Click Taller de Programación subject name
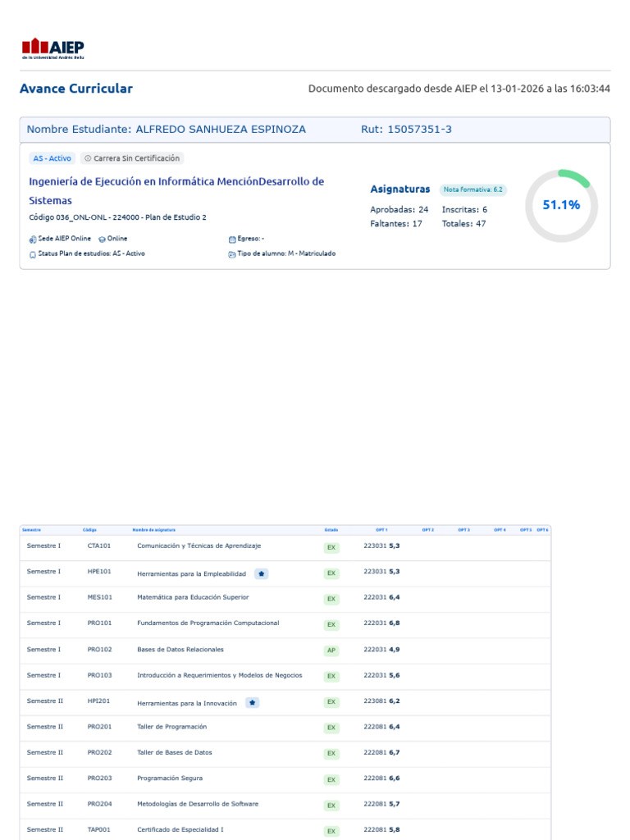The height and width of the screenshot is (840, 630). tap(172, 727)
